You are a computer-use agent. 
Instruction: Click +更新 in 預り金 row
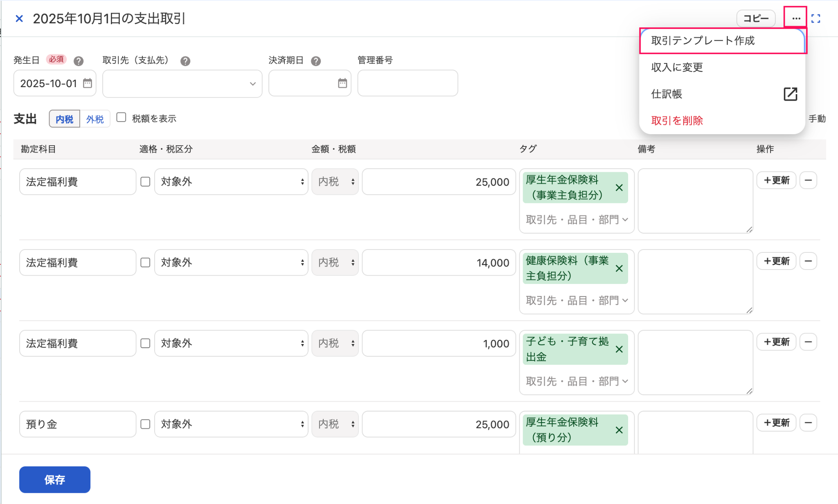tap(776, 423)
